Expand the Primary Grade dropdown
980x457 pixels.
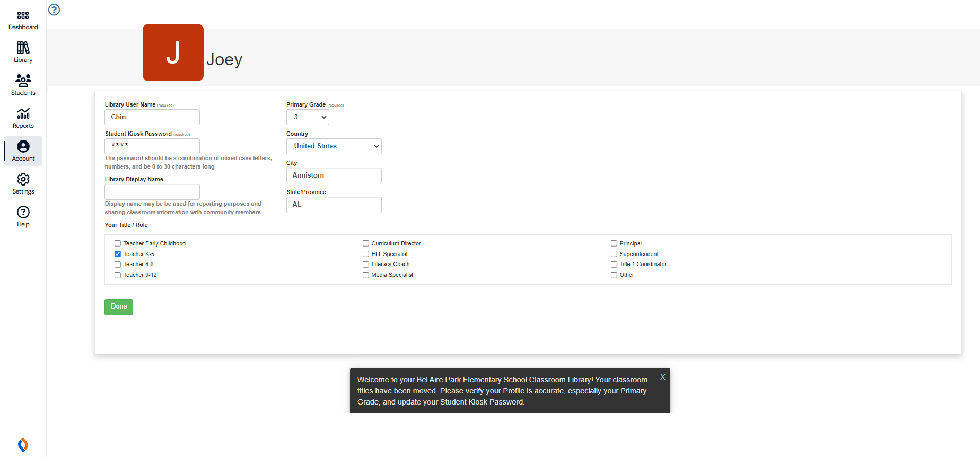pos(308,117)
